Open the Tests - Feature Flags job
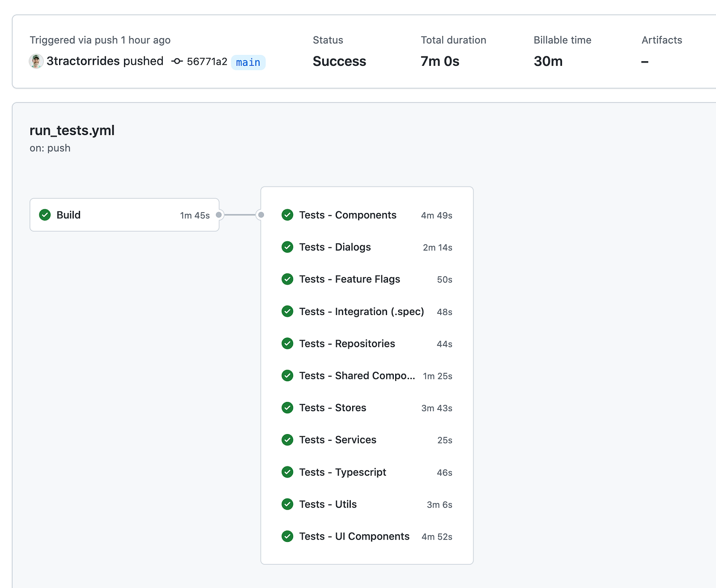 click(349, 279)
